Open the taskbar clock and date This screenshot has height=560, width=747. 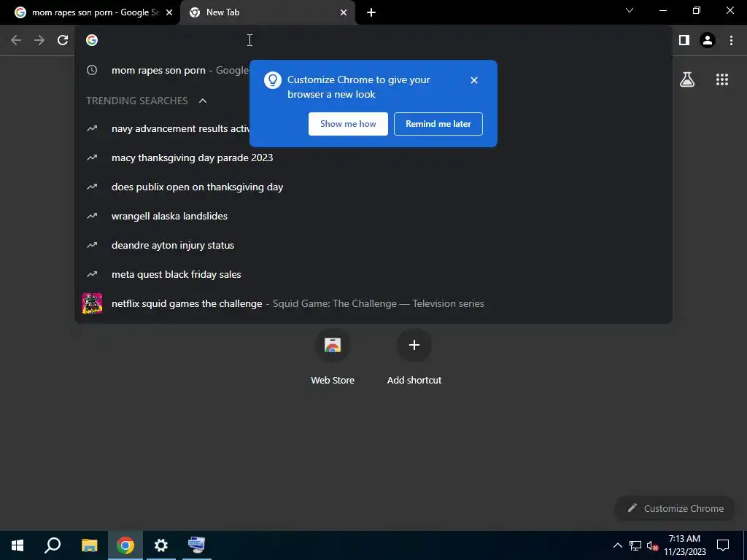(x=684, y=545)
